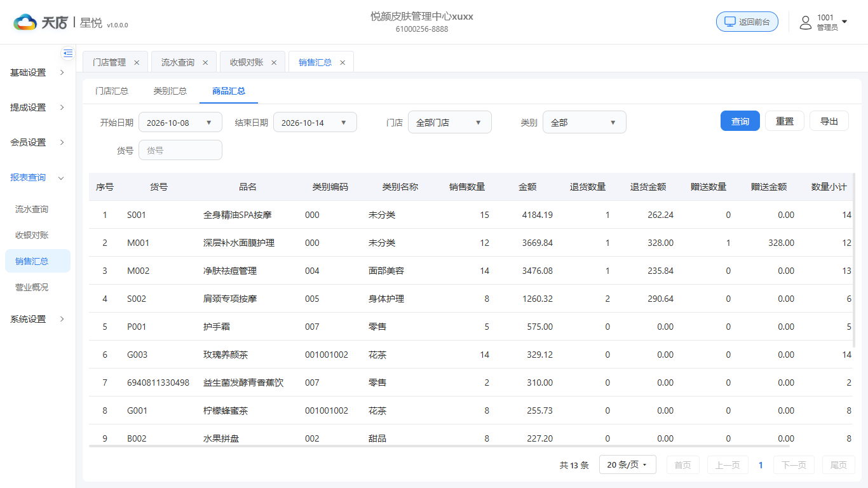Open the 门店 store dropdown
Viewport: 868px width, 488px height.
pos(450,122)
